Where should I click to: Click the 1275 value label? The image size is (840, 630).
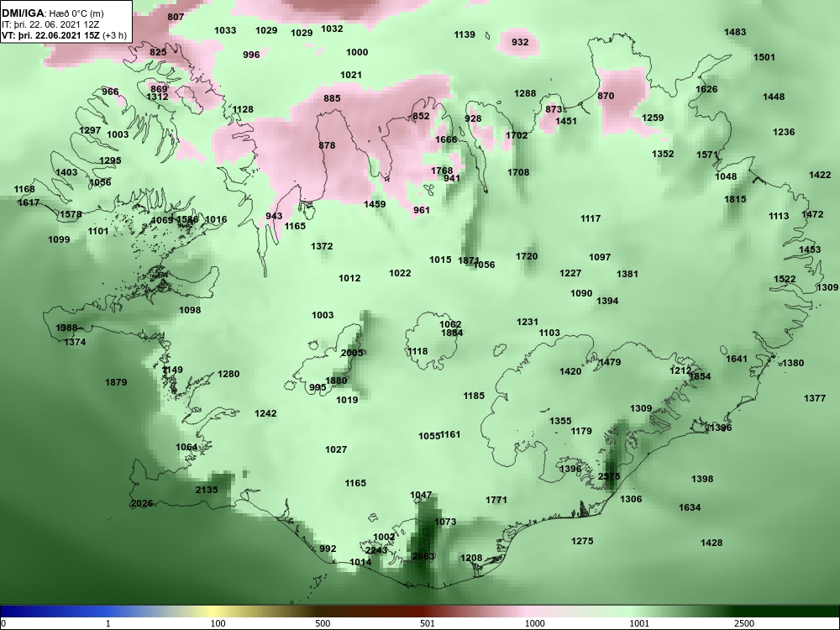click(x=582, y=541)
